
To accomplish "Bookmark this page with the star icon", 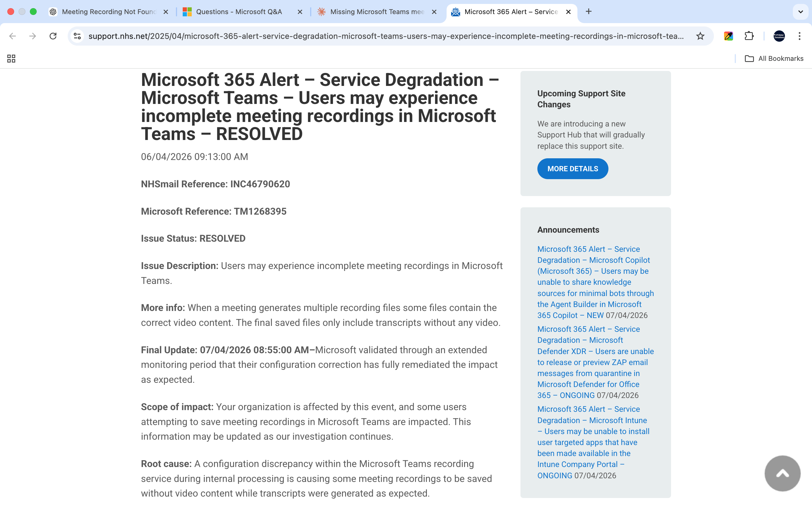I will [700, 36].
